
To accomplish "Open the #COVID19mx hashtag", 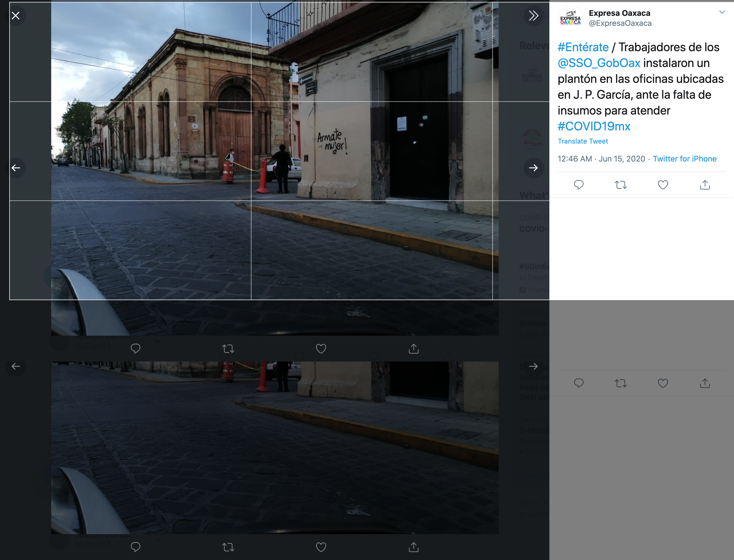I will (x=594, y=126).
